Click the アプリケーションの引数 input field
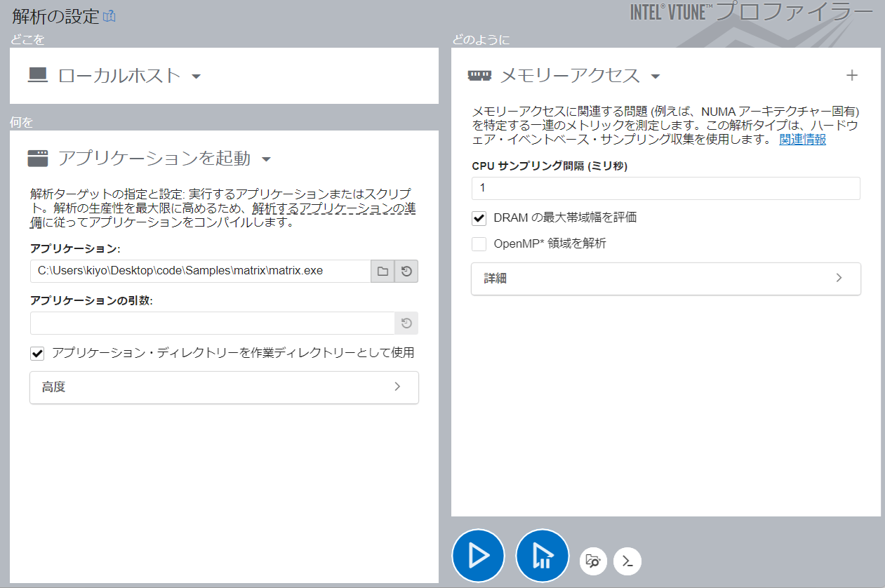Image resolution: width=885 pixels, height=588 pixels. (212, 323)
